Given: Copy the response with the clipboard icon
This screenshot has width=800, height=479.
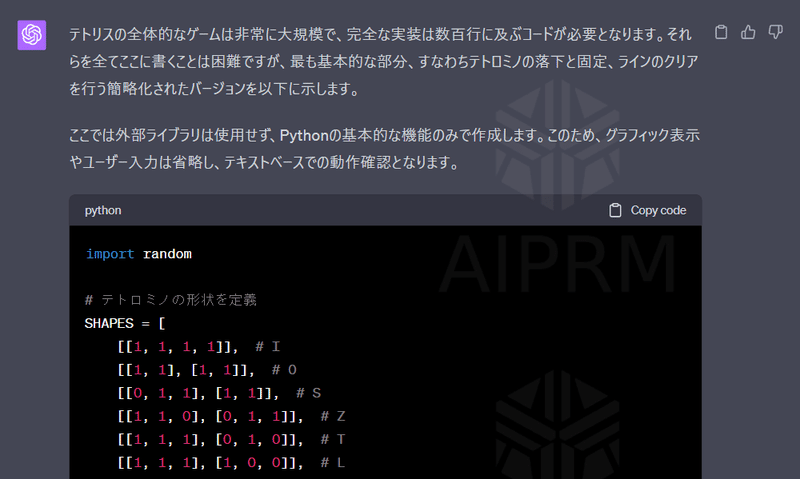Looking at the screenshot, I should pos(721,32).
